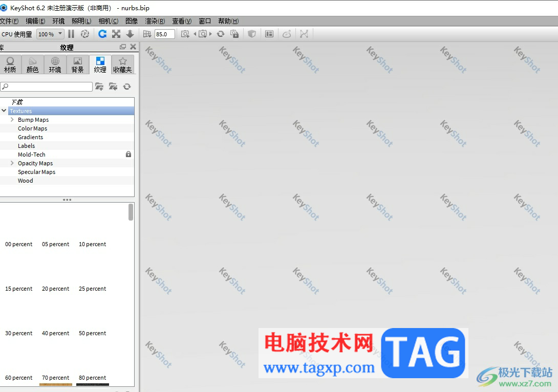558x392 pixels.
Task: Close the texture library panel
Action: [x=133, y=47]
